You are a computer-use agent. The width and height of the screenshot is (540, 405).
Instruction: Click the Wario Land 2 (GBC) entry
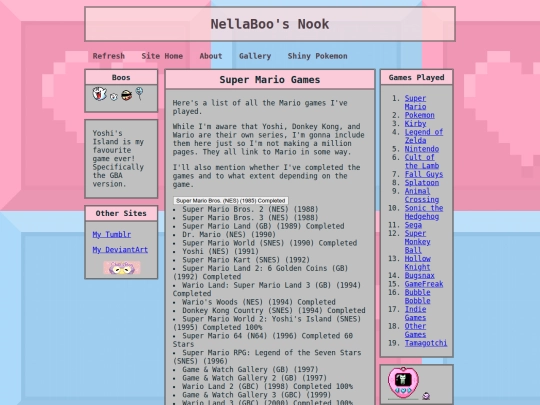pyautogui.click(x=267, y=386)
